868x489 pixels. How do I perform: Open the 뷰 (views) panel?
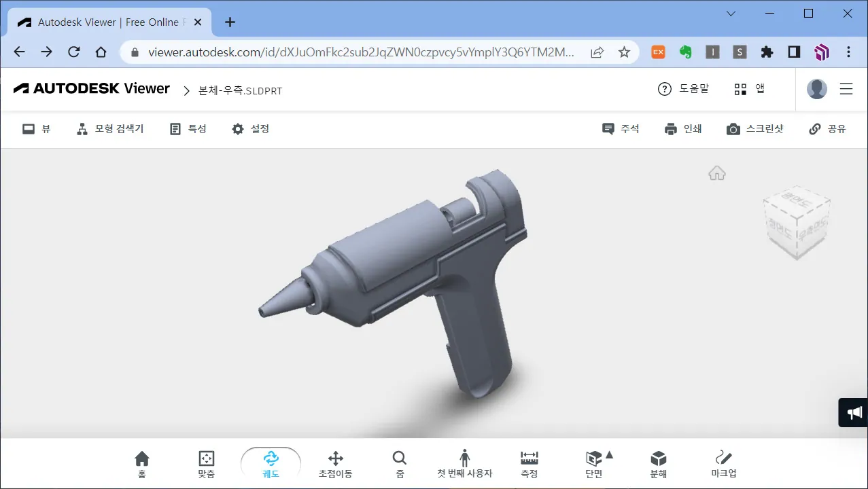pos(37,128)
